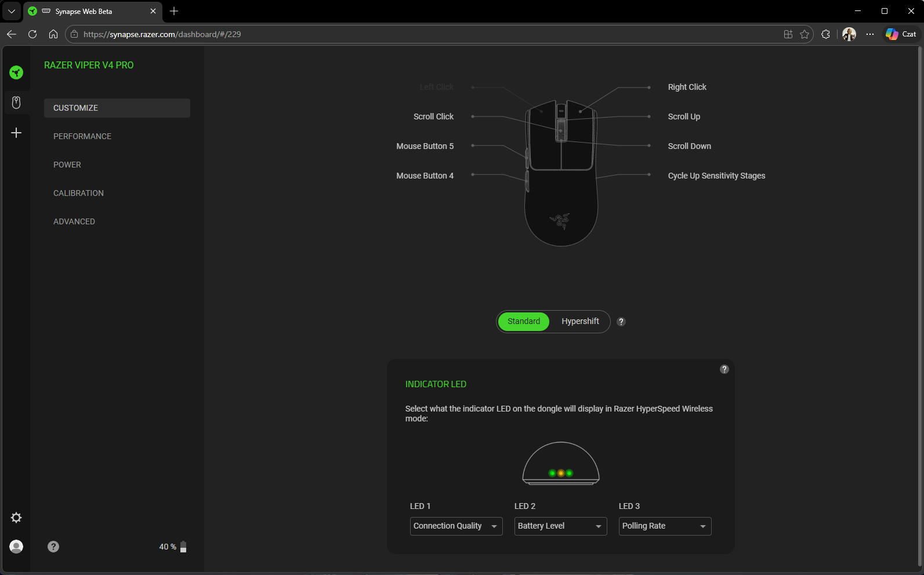Screen dimensions: 924x575
Task: Open the CALIBRATION section
Action: pos(78,193)
